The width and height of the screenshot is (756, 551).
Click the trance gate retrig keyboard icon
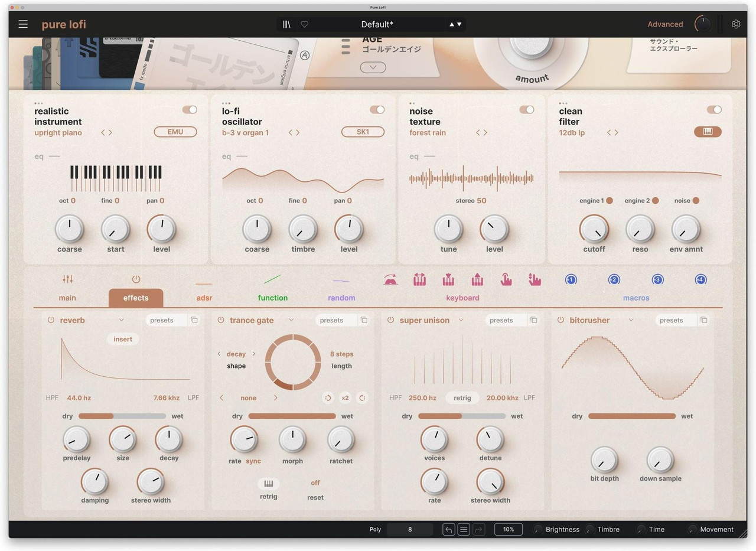click(269, 483)
